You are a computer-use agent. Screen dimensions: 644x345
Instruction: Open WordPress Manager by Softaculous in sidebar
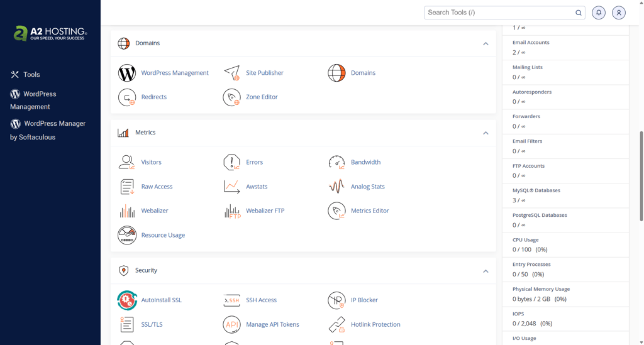point(48,130)
